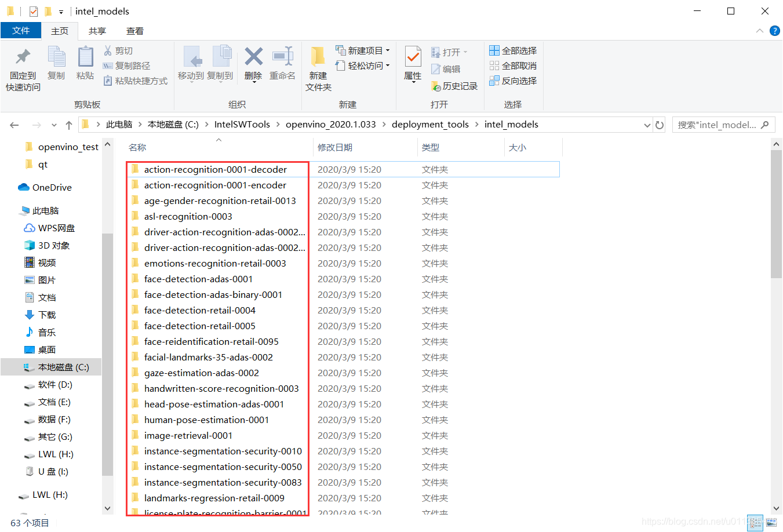Viewport: 783px width, 532px height.
Task: Select folder face-detection-adas-binary-0001
Action: pos(213,295)
